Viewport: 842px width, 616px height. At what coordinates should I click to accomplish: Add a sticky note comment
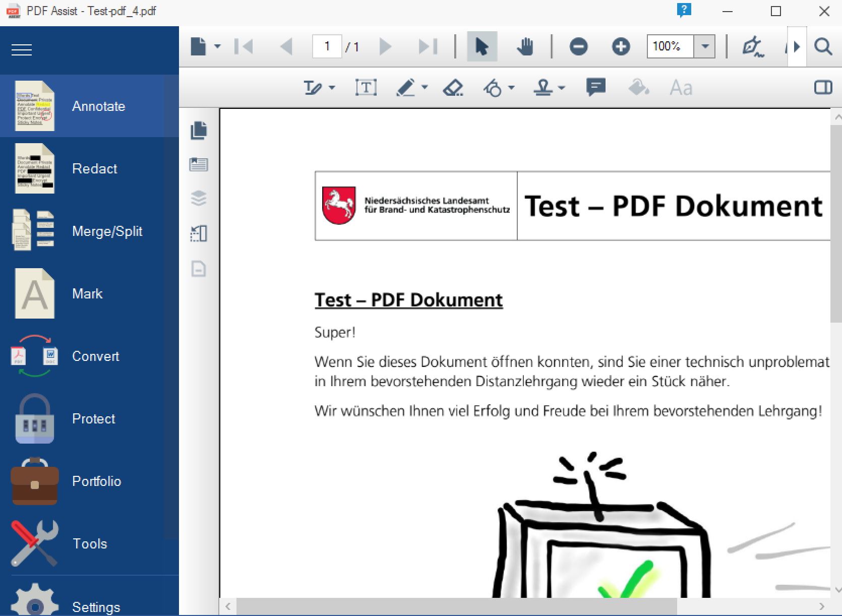[596, 87]
